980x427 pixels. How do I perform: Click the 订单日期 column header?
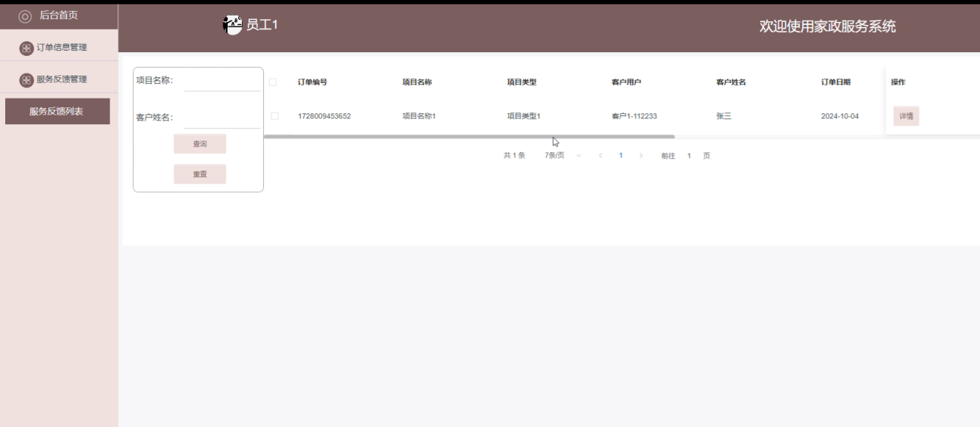pyautogui.click(x=836, y=82)
